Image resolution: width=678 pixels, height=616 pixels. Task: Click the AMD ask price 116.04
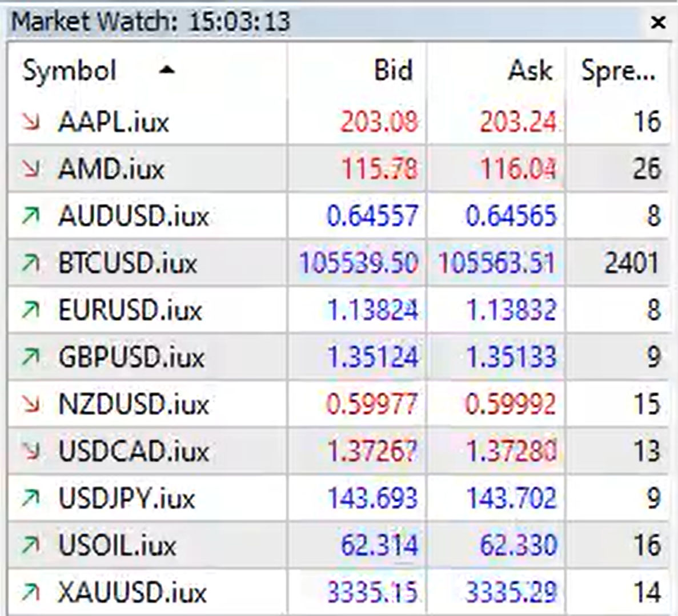coord(519,169)
